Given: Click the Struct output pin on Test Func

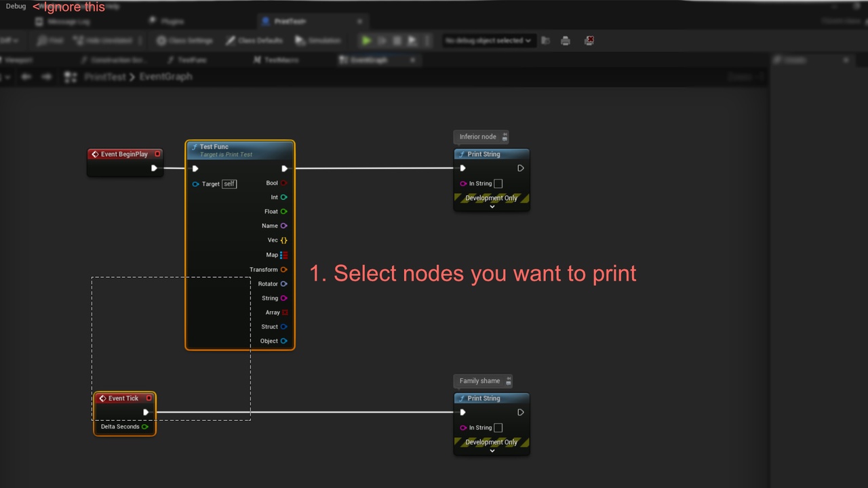Looking at the screenshot, I should click(284, 327).
